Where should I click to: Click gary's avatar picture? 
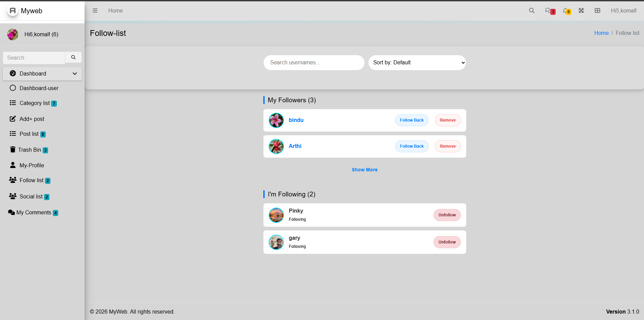pos(276,242)
